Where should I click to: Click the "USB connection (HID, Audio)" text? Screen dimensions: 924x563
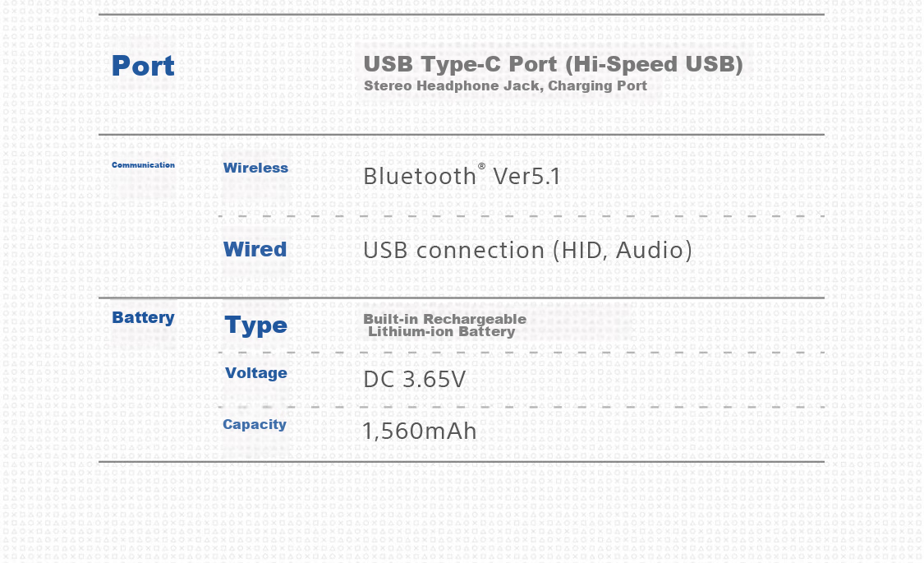pos(527,250)
